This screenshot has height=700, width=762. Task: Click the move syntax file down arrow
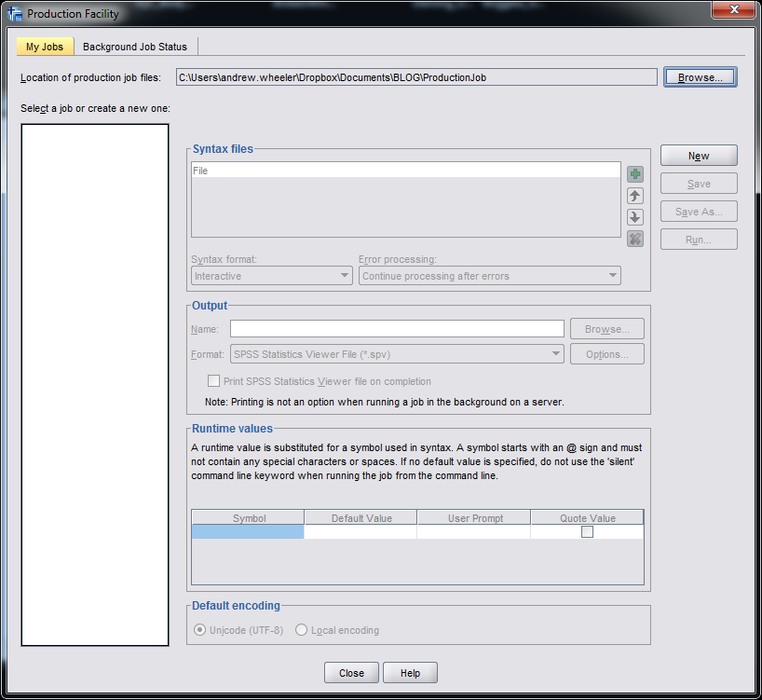coord(635,217)
